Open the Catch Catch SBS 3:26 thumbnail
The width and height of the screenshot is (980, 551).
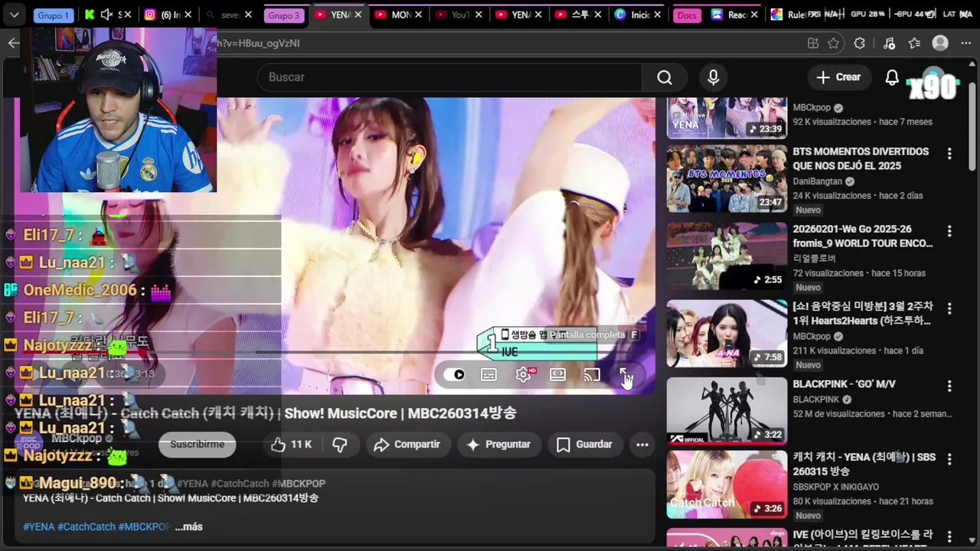727,485
